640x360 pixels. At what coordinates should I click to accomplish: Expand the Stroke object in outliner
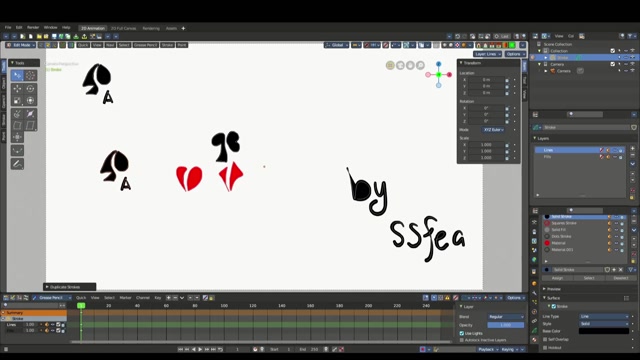pos(546,58)
